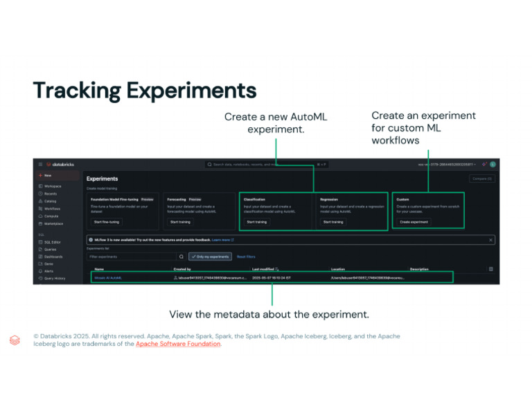Click the Foundation Model Fine-tuning card title

pyautogui.click(x=114, y=199)
